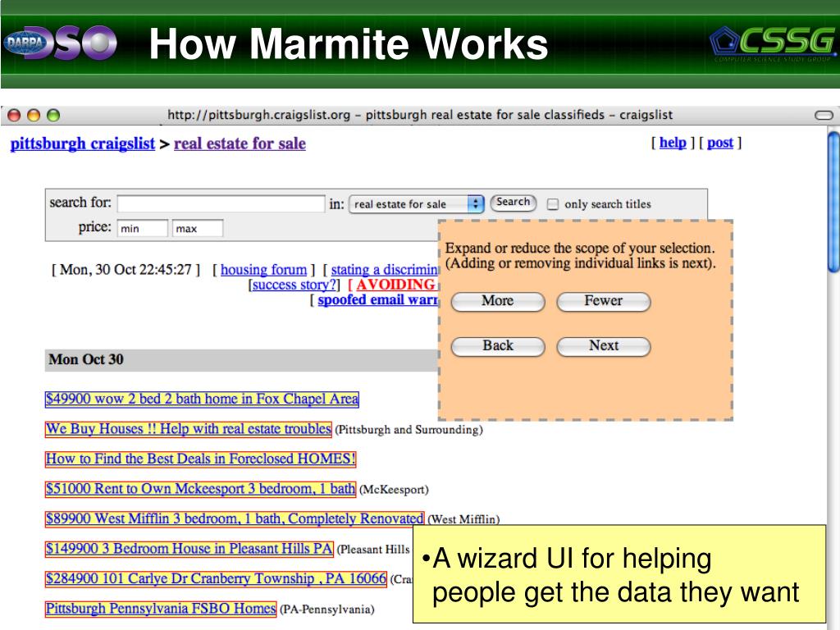Click the CSSG logo
This screenshot has height=630, width=840.
(x=773, y=44)
